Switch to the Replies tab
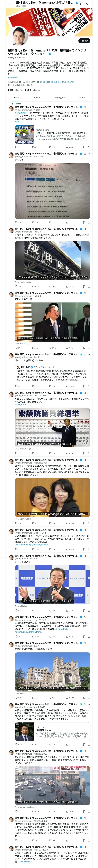This screenshot has width=98, height=868. [x=36, y=97]
